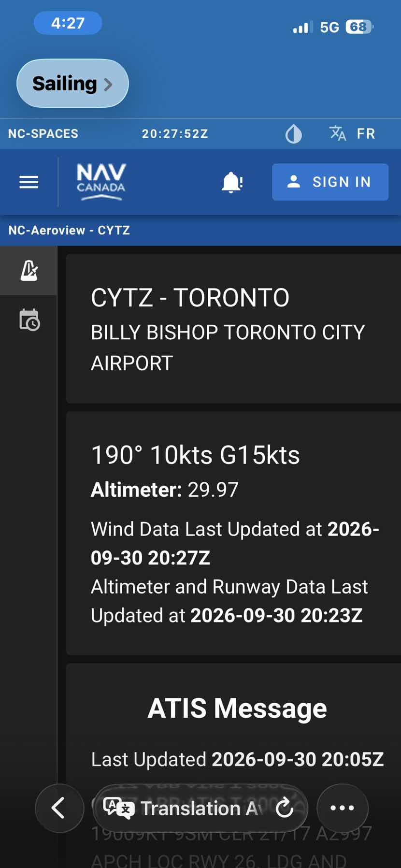Tap the CYTZ - TORONTO airport card
The width and height of the screenshot is (401, 868).
click(233, 329)
